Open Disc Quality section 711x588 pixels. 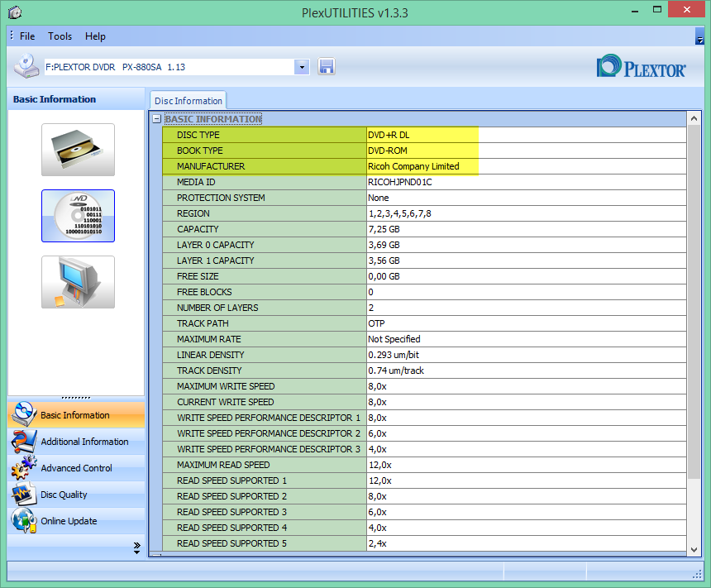click(76, 495)
